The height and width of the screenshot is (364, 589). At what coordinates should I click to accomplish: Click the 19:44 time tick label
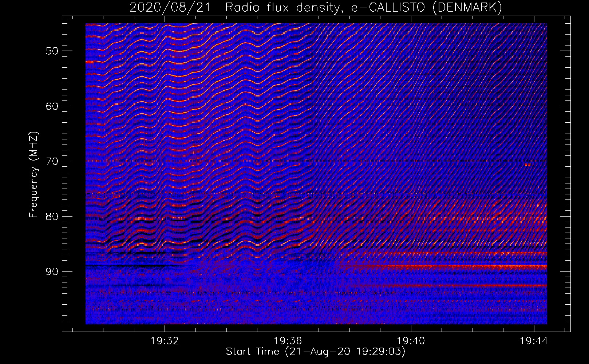(x=534, y=341)
